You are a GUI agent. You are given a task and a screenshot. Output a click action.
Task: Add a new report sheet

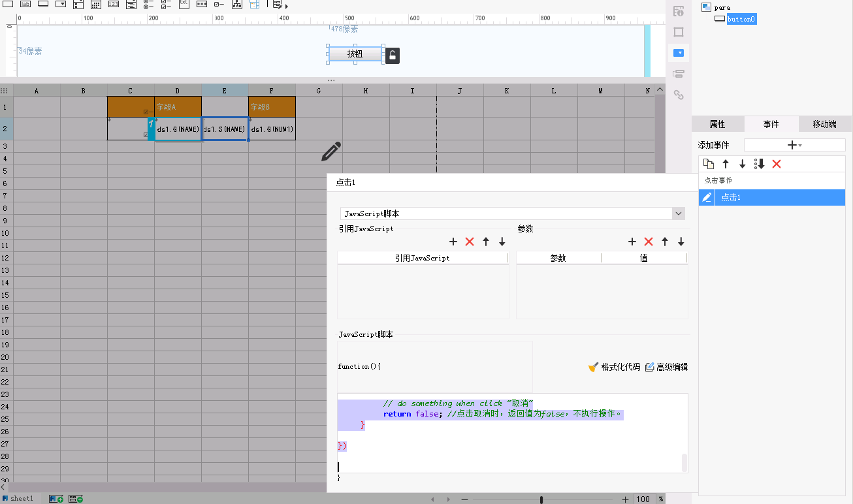coord(56,499)
